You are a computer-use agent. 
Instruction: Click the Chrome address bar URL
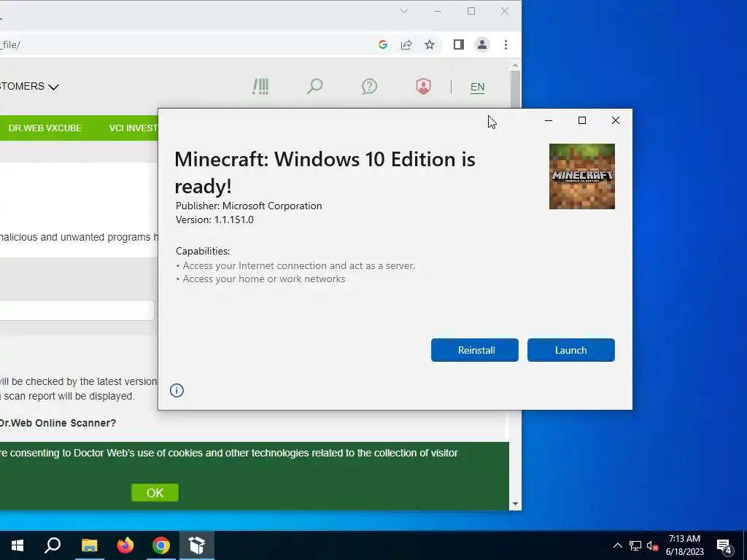tap(10, 44)
